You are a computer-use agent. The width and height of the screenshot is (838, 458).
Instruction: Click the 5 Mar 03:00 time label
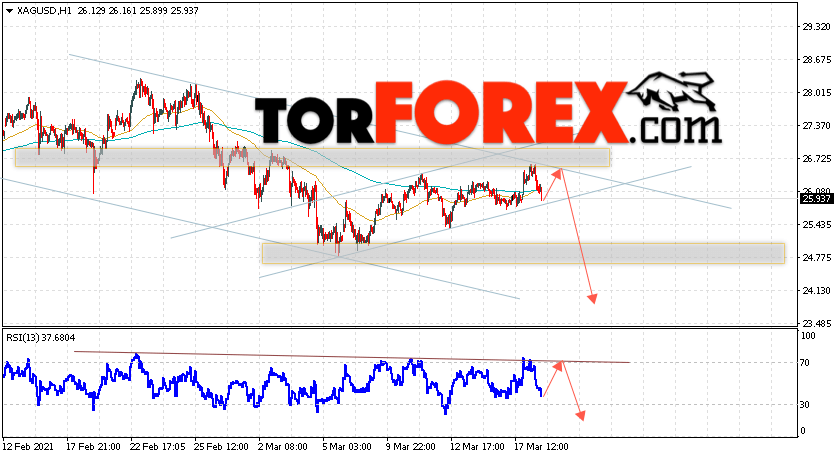pyautogui.click(x=347, y=447)
